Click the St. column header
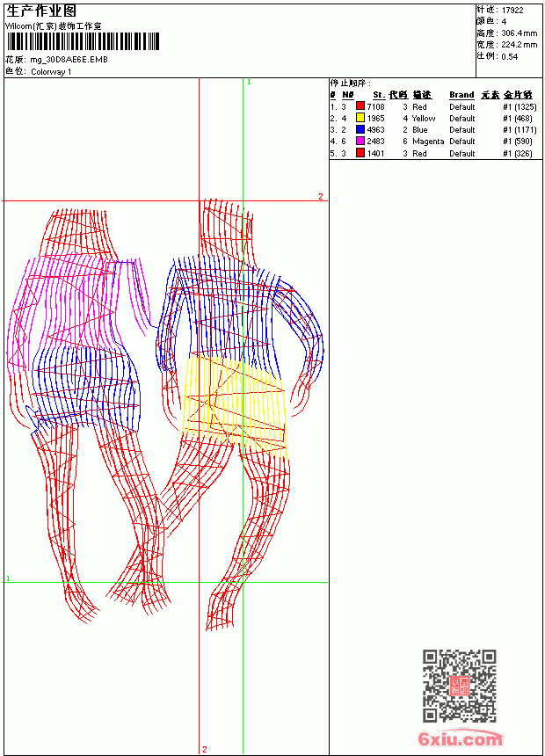This screenshot has width=545, height=756. [379, 95]
